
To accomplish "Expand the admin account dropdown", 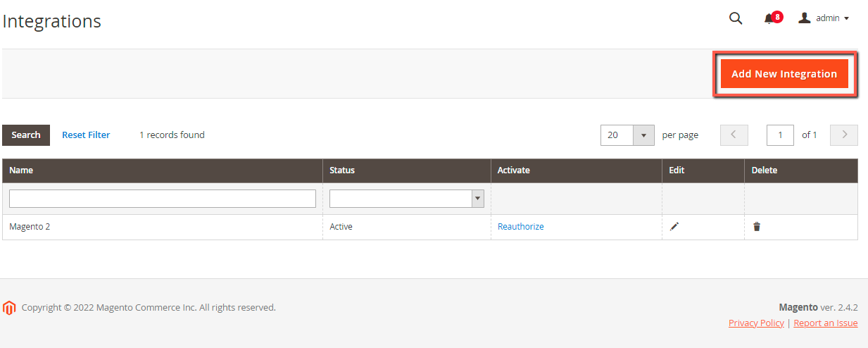I will pos(825,18).
